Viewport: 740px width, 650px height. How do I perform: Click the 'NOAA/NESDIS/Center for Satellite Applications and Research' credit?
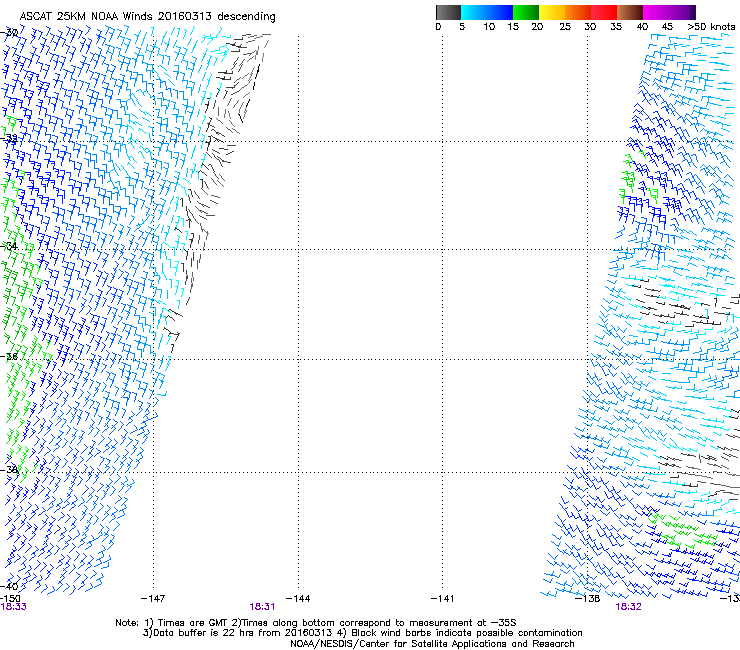pos(432,644)
